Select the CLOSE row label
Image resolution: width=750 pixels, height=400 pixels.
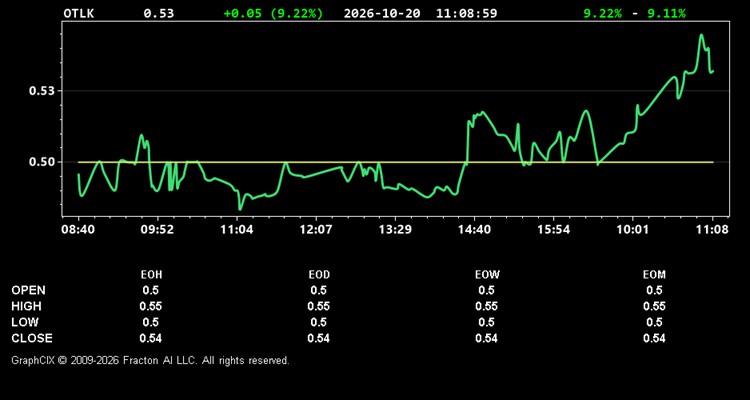[x=32, y=338]
